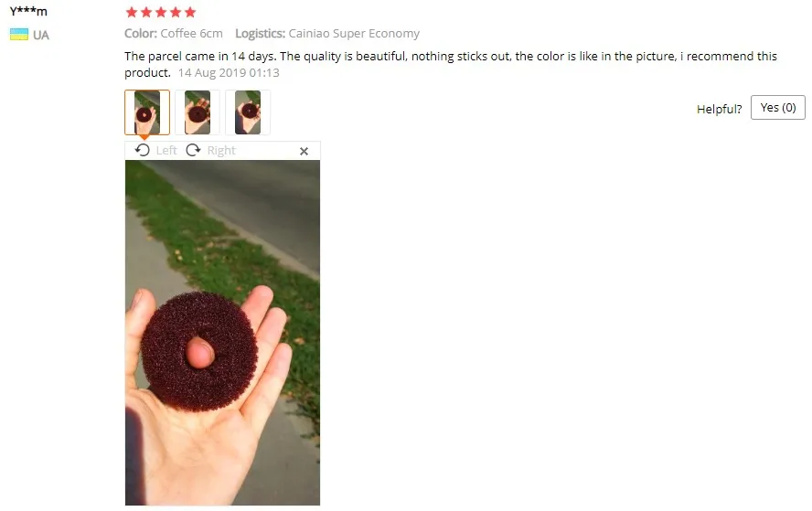Click the fifth red rating star
The height and width of the screenshot is (511, 812).
click(x=190, y=12)
